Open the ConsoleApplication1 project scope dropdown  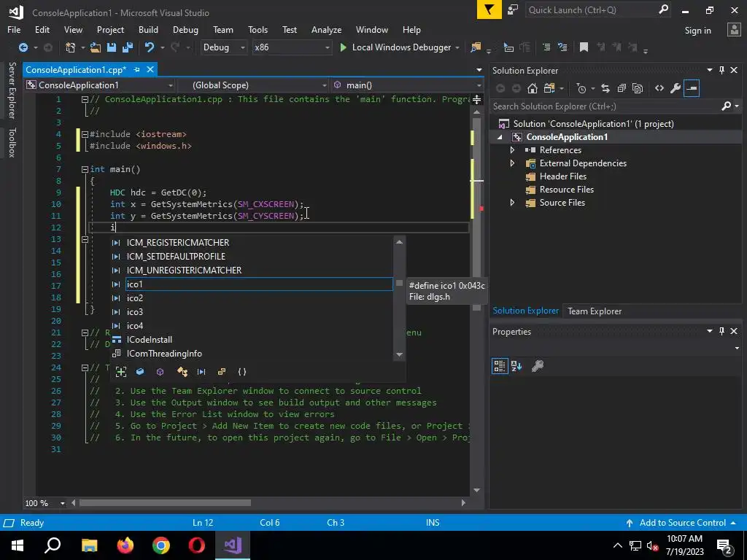[99, 85]
